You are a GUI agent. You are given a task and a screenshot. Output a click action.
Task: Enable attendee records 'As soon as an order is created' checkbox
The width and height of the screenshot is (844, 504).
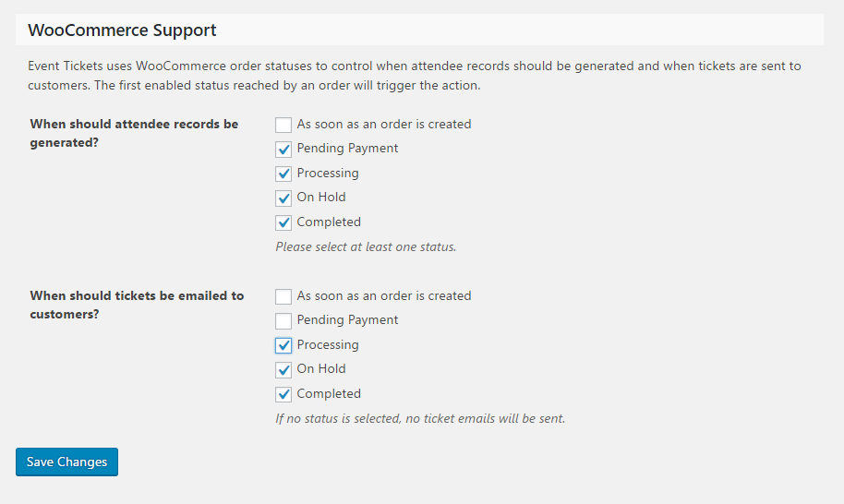[283, 125]
